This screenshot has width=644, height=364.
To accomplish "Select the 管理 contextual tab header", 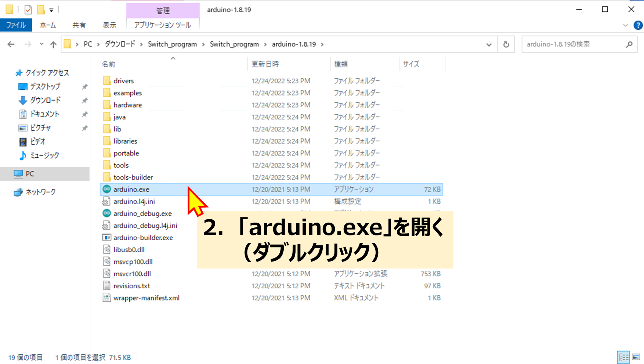I will pyautogui.click(x=163, y=10).
